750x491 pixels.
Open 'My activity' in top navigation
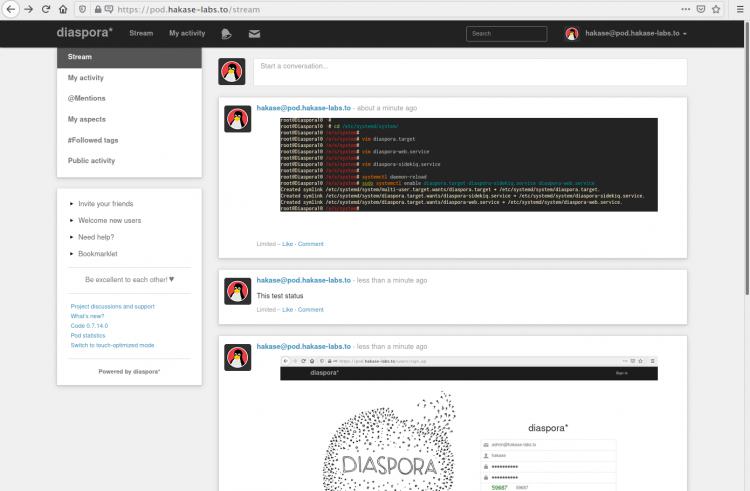(x=187, y=33)
